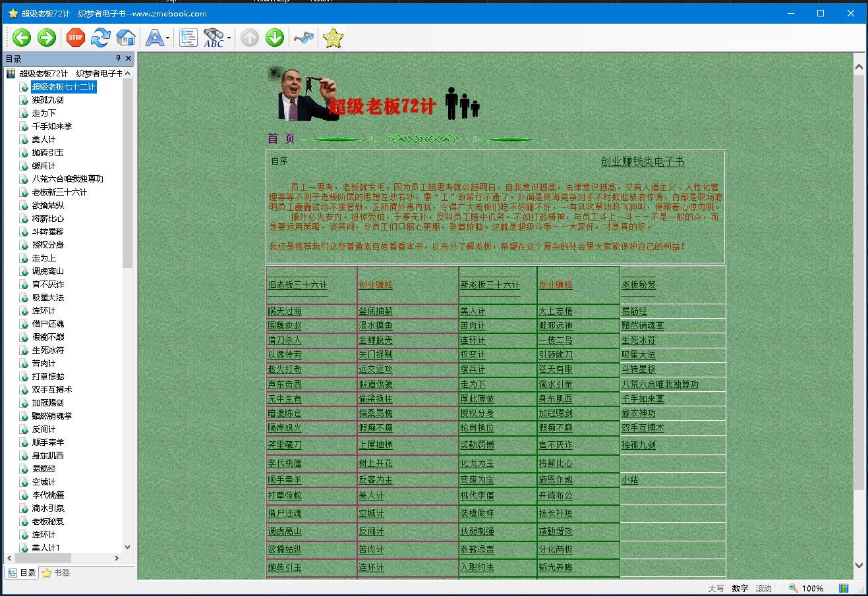
Task: Select 八荒六合唯我独尊功 in the contents tree
Action: 68,178
